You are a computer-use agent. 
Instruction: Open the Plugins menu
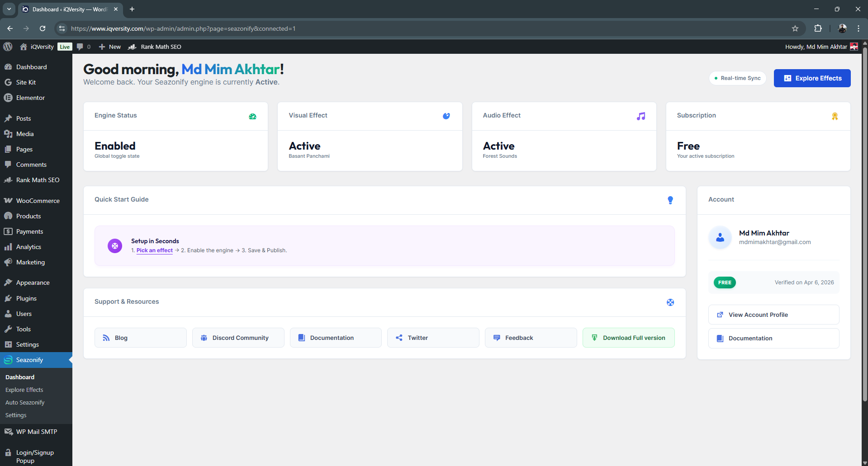pyautogui.click(x=36, y=298)
